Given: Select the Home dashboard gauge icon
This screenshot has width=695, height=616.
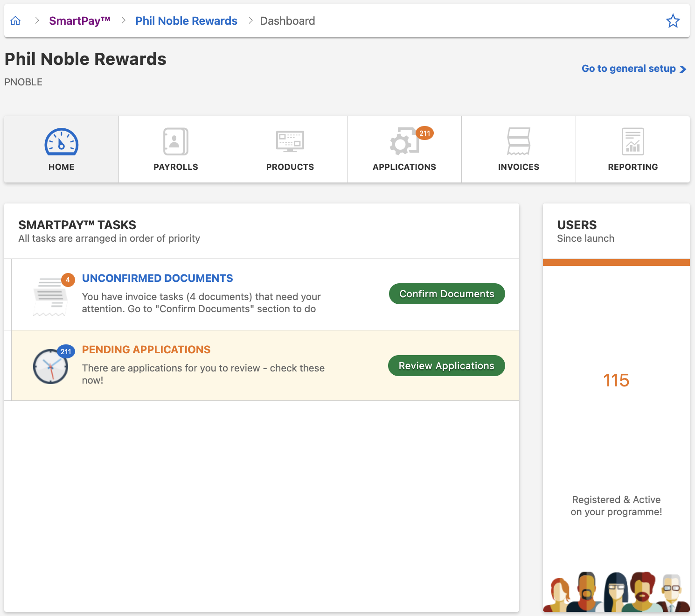Looking at the screenshot, I should (61, 141).
